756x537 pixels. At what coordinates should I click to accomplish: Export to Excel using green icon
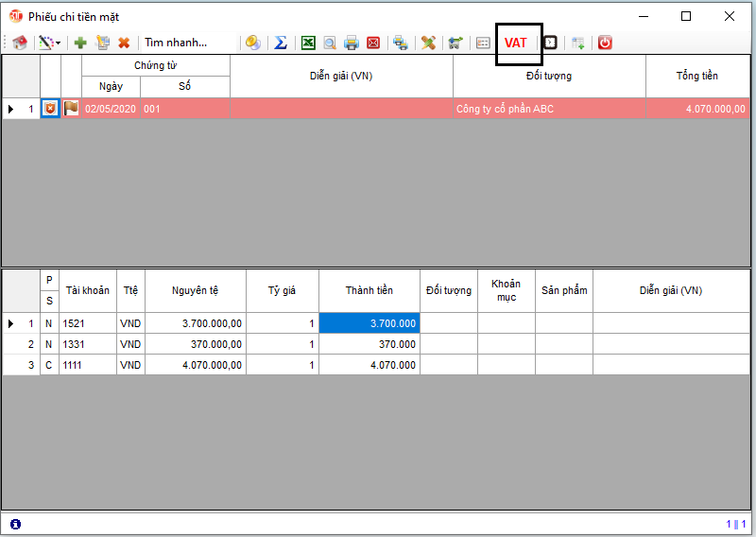point(308,43)
